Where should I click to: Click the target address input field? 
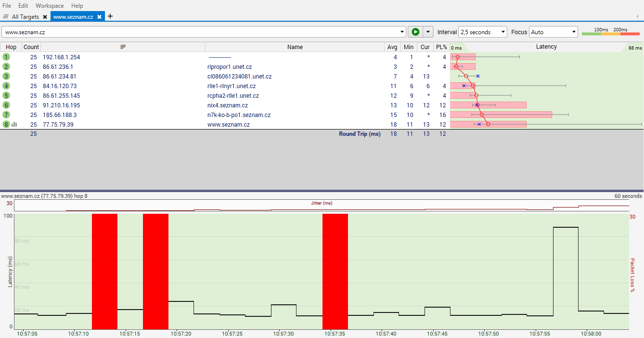click(202, 32)
